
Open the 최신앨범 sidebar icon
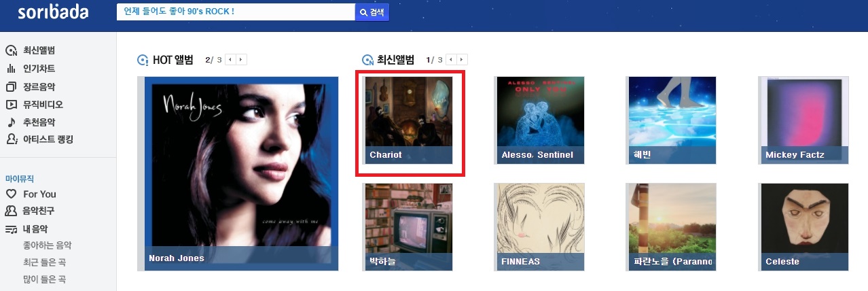[x=11, y=51]
